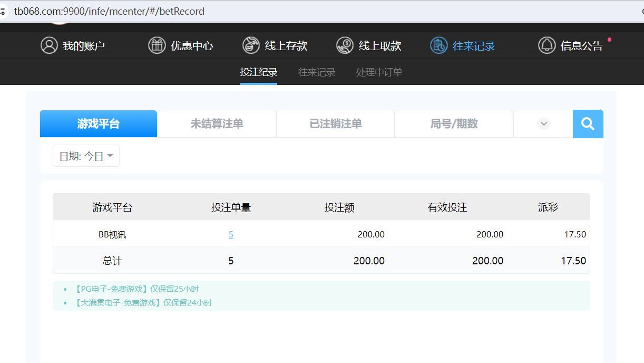
Task: Open the 局号/期数 selector
Action: 454,123
